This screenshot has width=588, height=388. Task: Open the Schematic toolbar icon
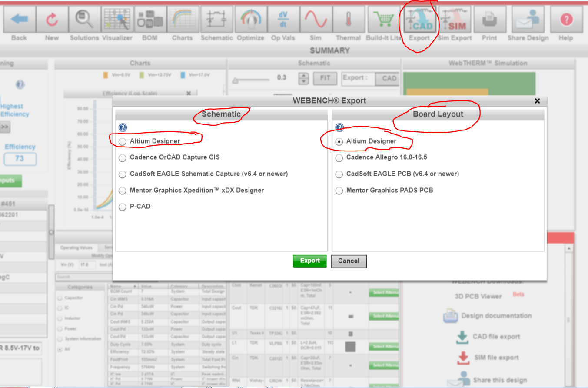click(x=216, y=19)
